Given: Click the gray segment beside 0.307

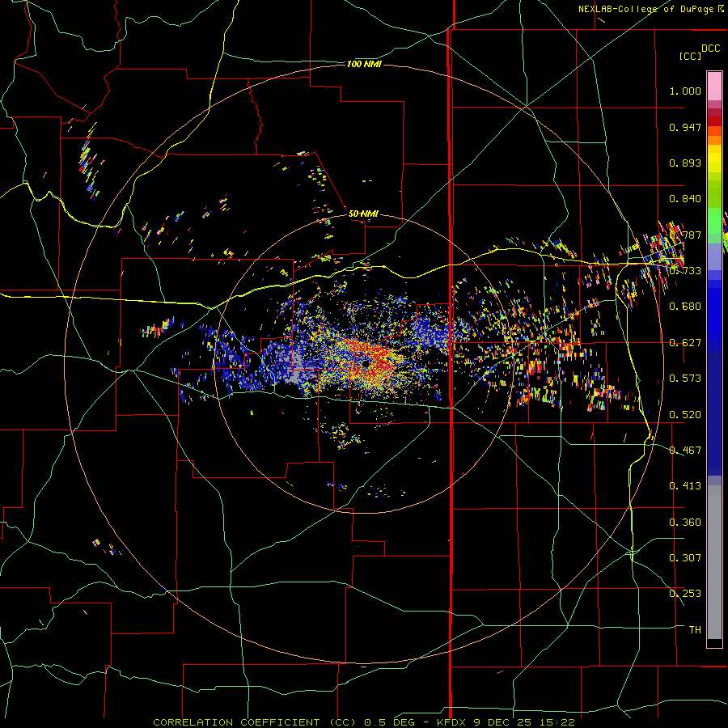Looking at the screenshot, I should pyautogui.click(x=714, y=562).
